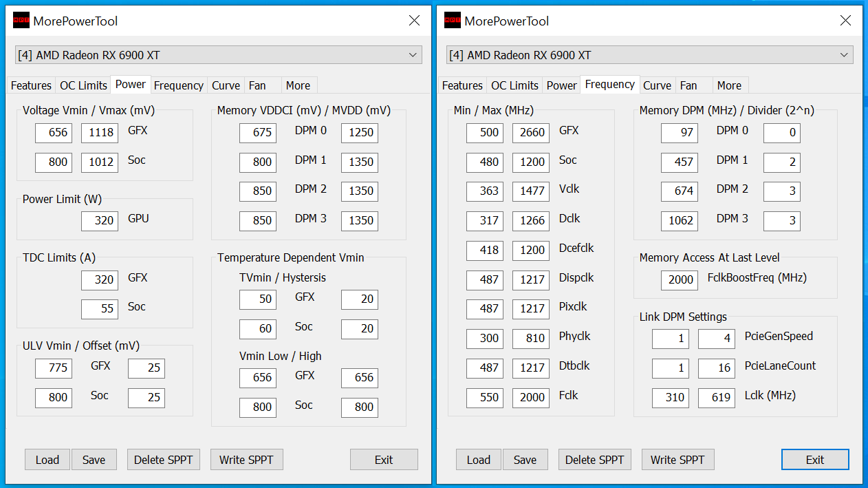Click Save button in Frequency window
This screenshot has width=868, height=488.
pyautogui.click(x=525, y=460)
